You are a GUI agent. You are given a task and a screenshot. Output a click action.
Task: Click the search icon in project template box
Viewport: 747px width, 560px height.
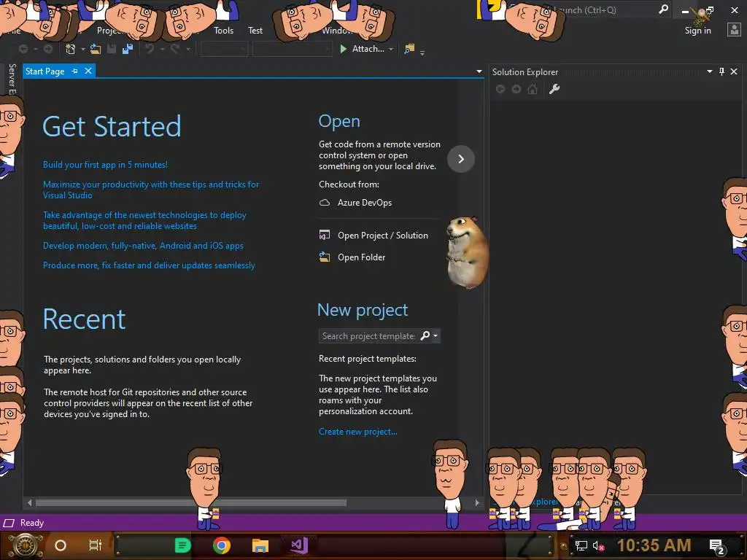pos(425,335)
